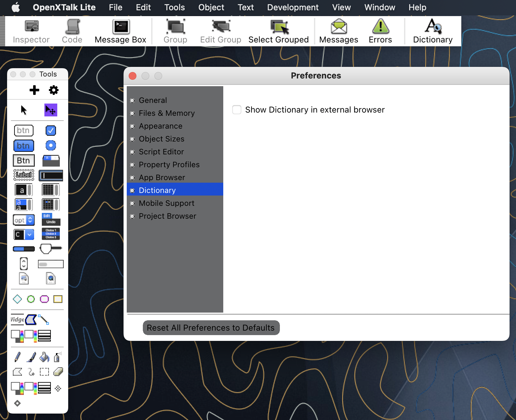Open the Messages toolbar icon
Image resolution: width=516 pixels, height=420 pixels.
click(339, 32)
